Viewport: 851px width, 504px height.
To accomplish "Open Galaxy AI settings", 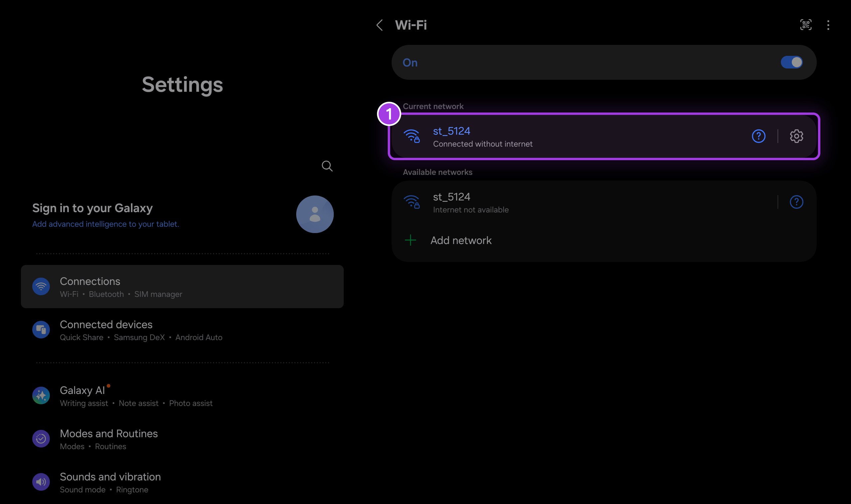I will pyautogui.click(x=182, y=396).
